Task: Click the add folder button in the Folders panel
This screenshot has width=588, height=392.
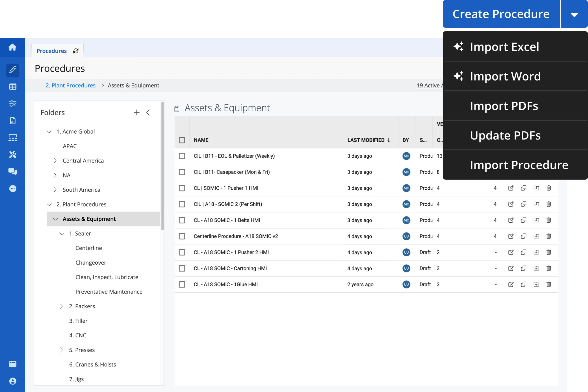Action: [x=137, y=112]
